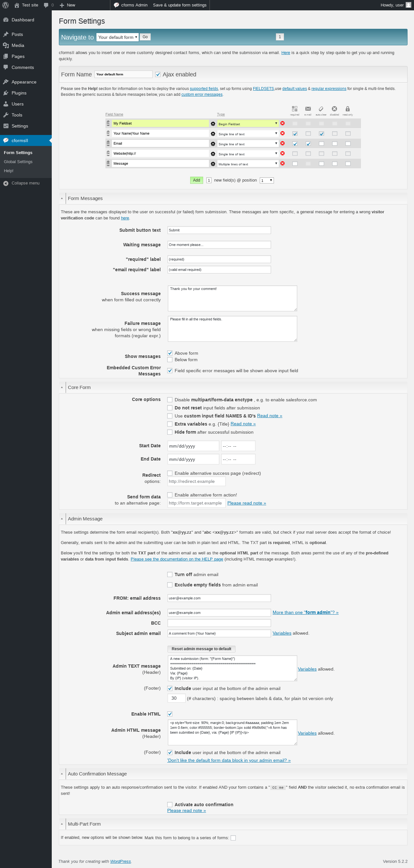Remove the Your Name field row
414x868 pixels.
282,133
